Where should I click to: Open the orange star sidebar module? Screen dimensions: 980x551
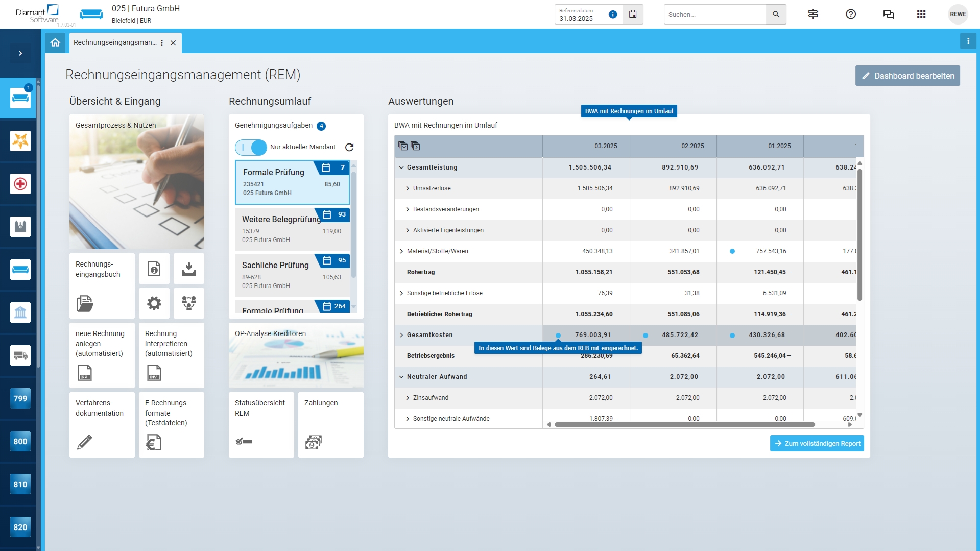[20, 141]
